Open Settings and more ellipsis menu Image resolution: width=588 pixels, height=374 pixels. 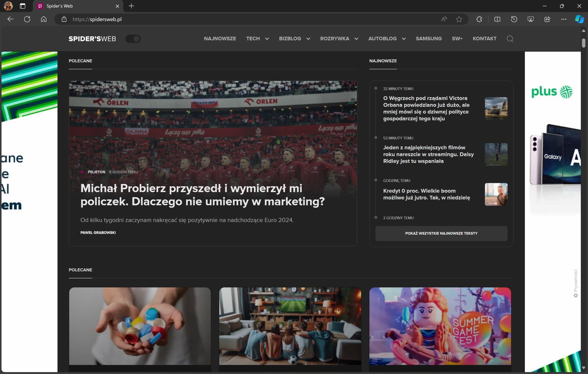pos(564,19)
